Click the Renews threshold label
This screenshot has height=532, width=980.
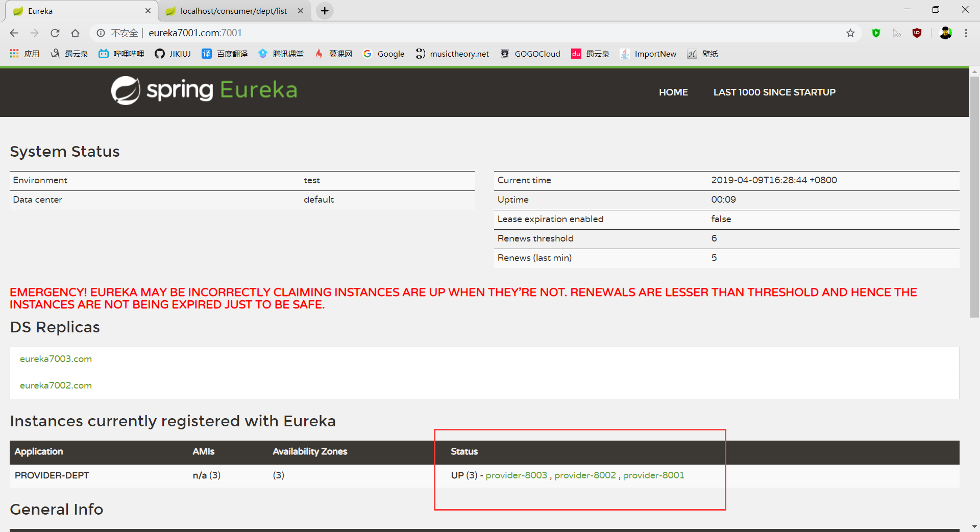pos(535,238)
